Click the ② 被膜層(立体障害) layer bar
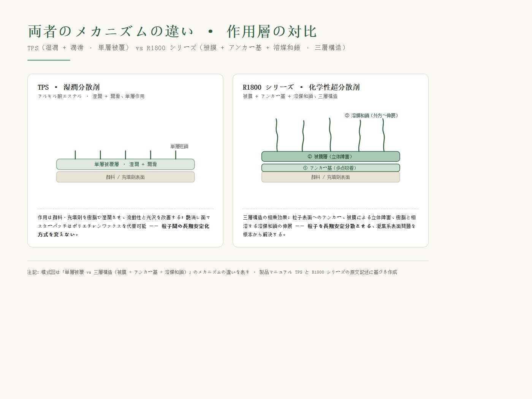532x399 pixels. click(x=331, y=157)
